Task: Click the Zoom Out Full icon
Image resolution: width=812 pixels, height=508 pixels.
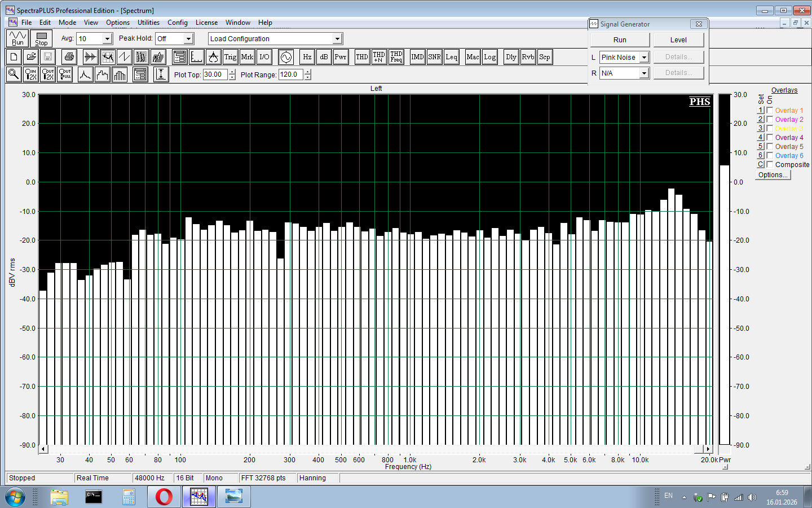Action: pyautogui.click(x=65, y=75)
